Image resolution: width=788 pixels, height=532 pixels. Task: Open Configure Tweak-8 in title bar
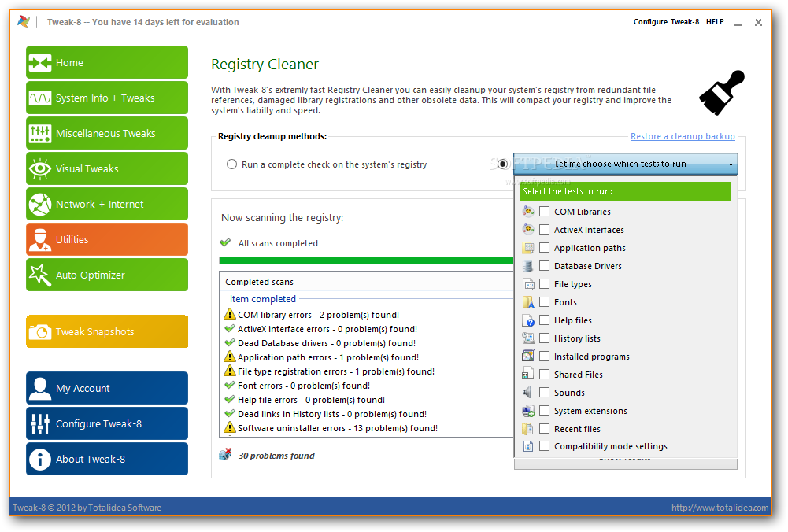[x=666, y=21]
